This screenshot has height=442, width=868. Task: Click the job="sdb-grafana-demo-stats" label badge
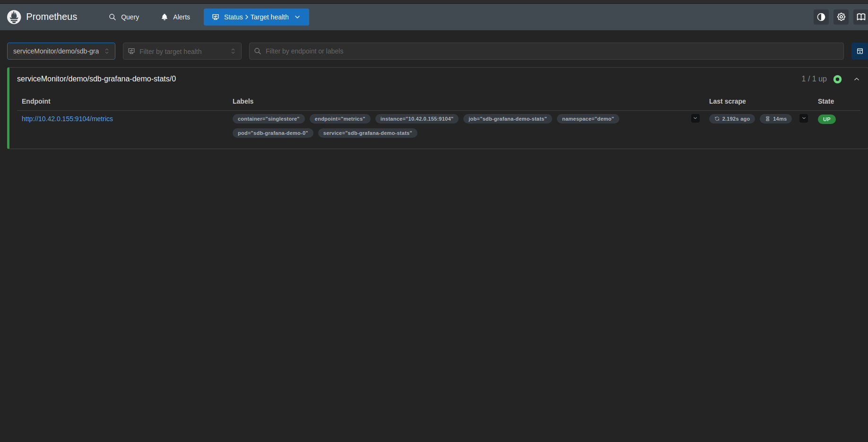tap(508, 119)
